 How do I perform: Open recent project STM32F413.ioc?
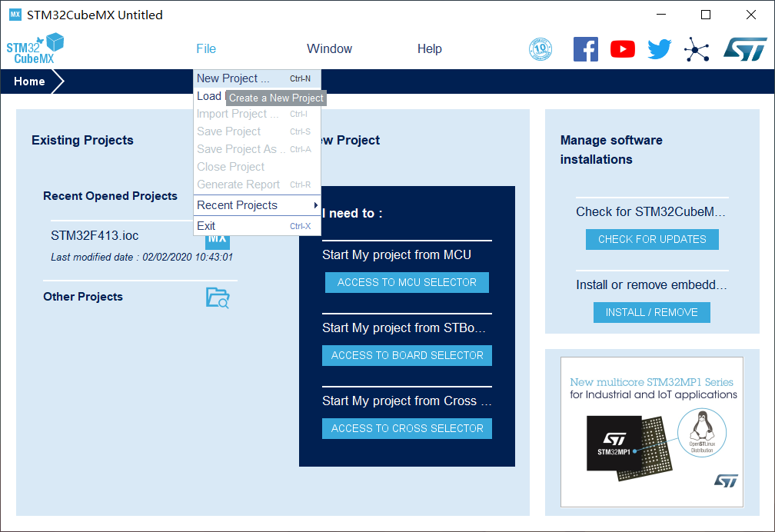coord(95,235)
